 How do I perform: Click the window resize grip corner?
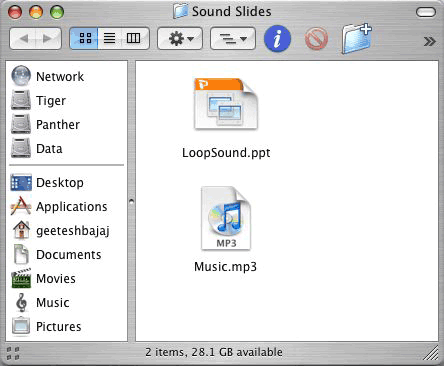[431, 353]
